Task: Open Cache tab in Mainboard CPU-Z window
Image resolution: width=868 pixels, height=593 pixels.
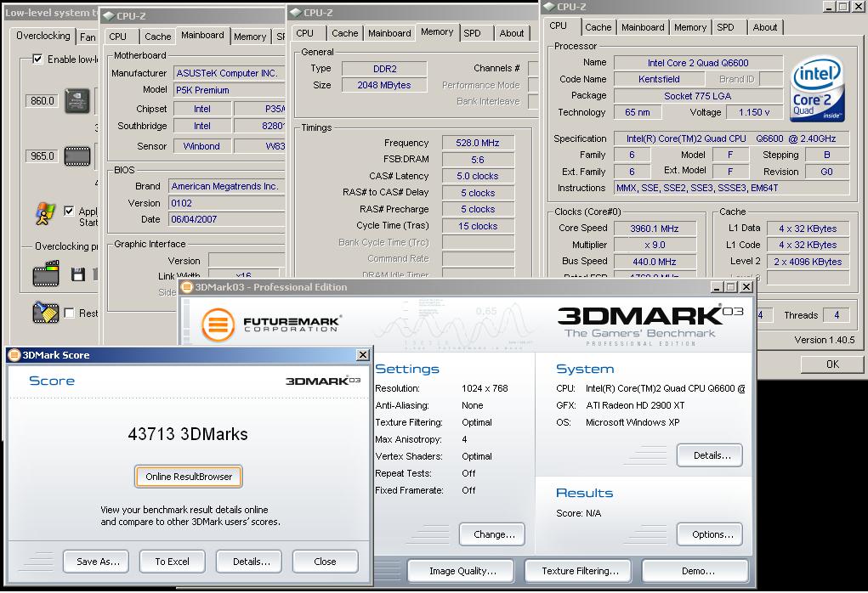Action: pos(158,37)
